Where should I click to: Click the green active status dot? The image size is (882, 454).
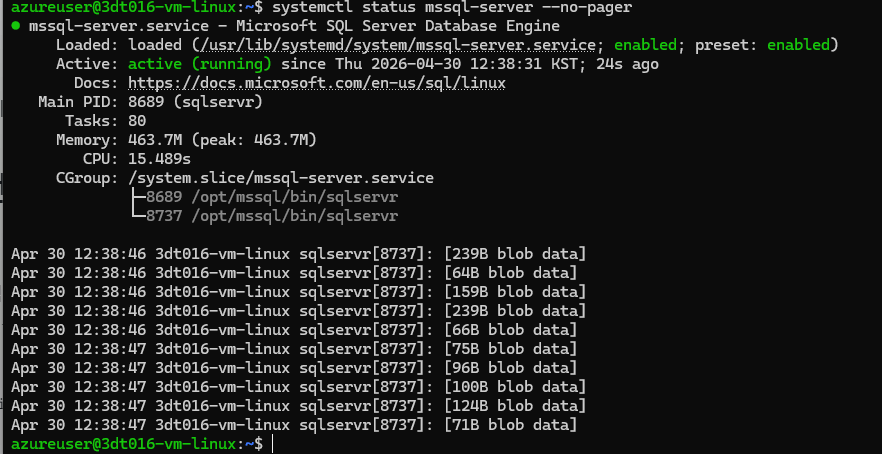point(15,26)
